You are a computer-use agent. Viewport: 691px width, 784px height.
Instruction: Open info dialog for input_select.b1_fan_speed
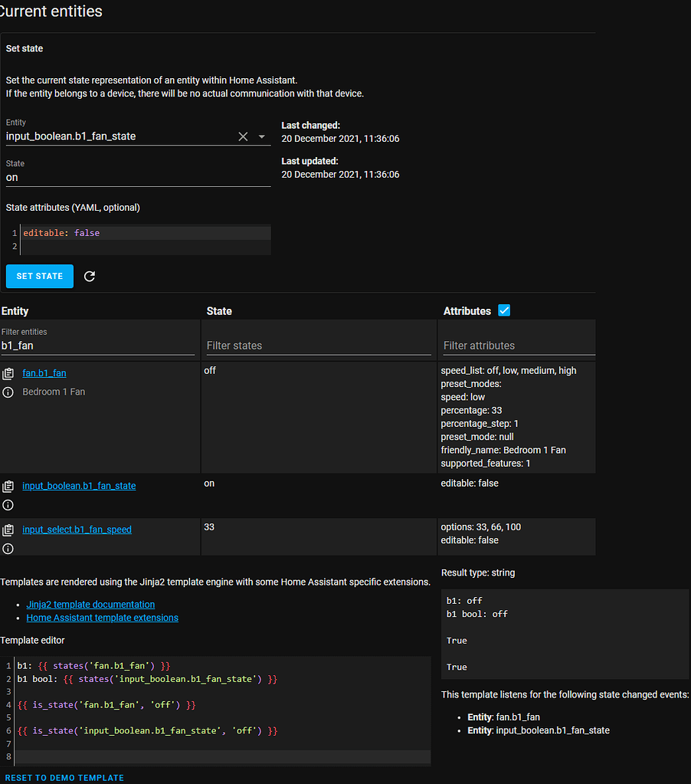[8, 548]
